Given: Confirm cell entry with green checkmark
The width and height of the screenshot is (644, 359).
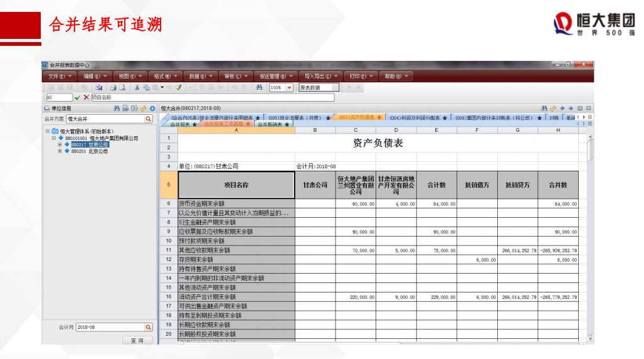Looking at the screenshot, I should click(x=77, y=97).
